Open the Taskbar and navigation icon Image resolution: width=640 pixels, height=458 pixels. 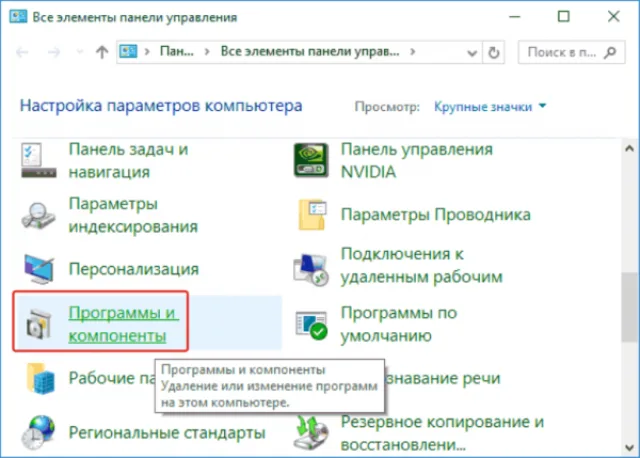point(38,160)
